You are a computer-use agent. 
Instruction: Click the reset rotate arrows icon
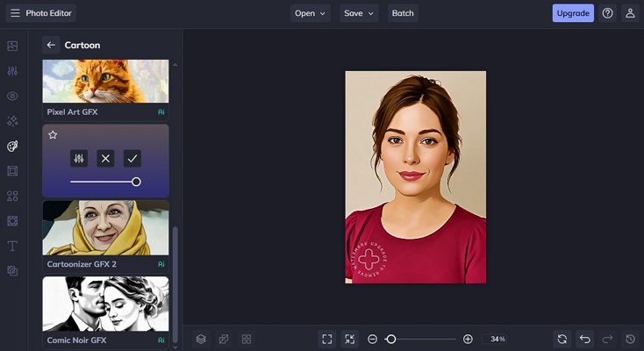point(562,339)
